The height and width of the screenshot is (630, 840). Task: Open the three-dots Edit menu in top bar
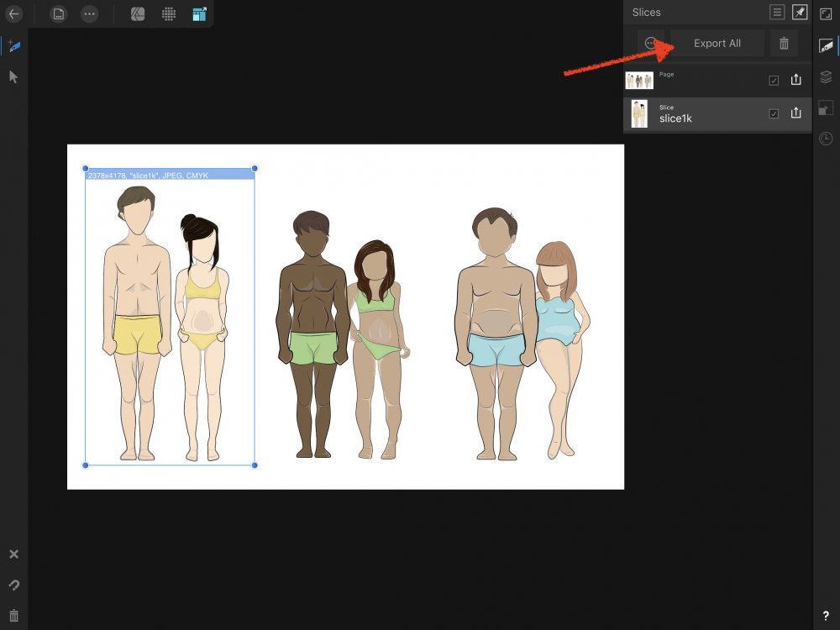pyautogui.click(x=89, y=14)
